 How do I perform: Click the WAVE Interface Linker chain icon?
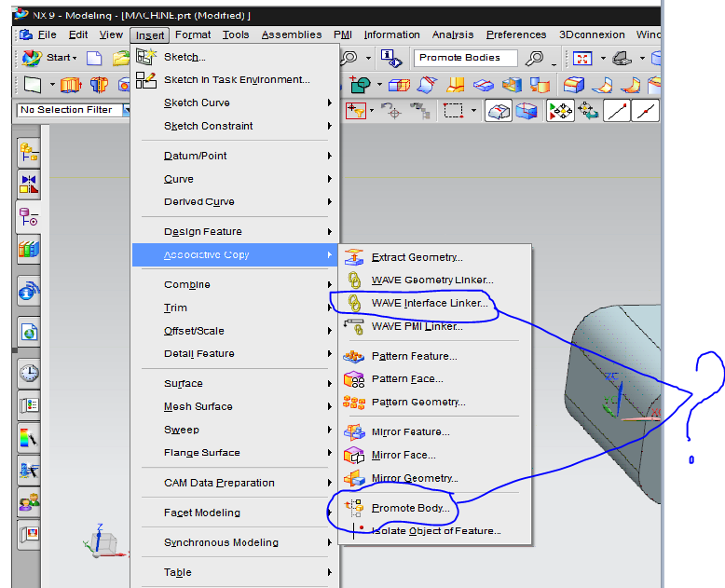coord(354,303)
